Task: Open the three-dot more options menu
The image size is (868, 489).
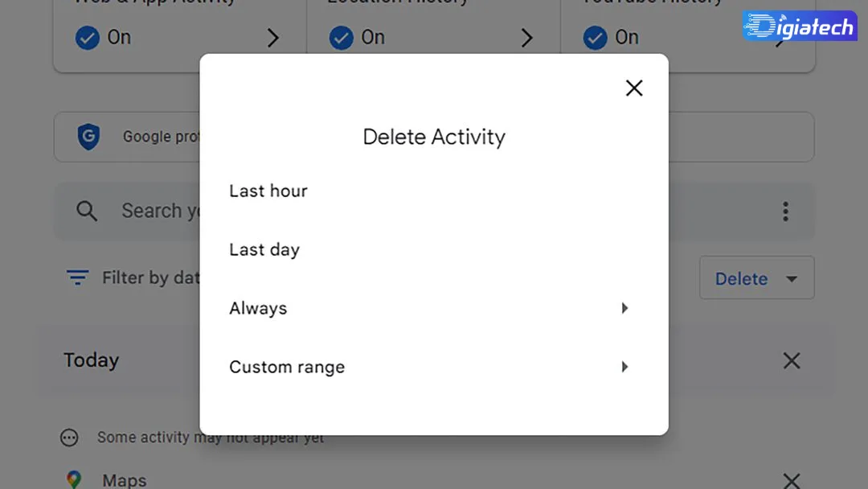Action: pyautogui.click(x=785, y=212)
